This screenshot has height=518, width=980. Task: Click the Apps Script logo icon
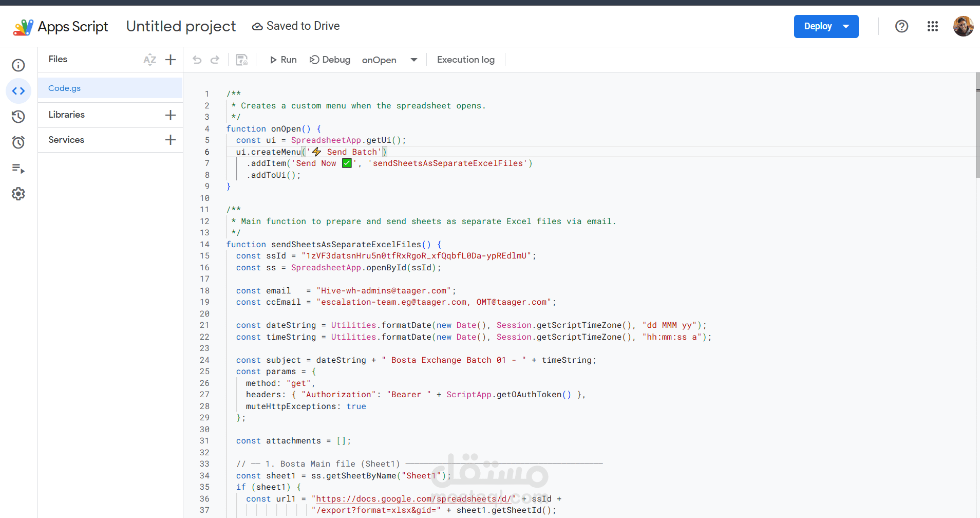[x=23, y=27]
